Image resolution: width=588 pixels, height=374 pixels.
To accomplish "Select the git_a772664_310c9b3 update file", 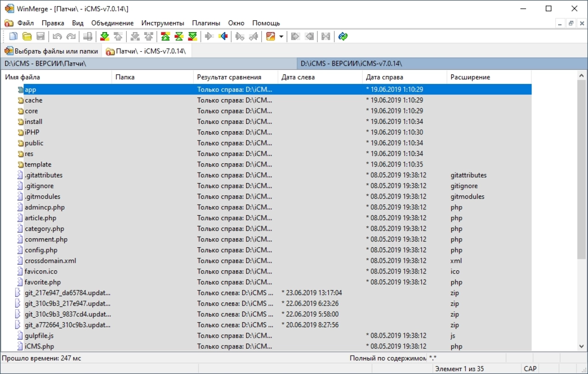I will coord(266,325).
